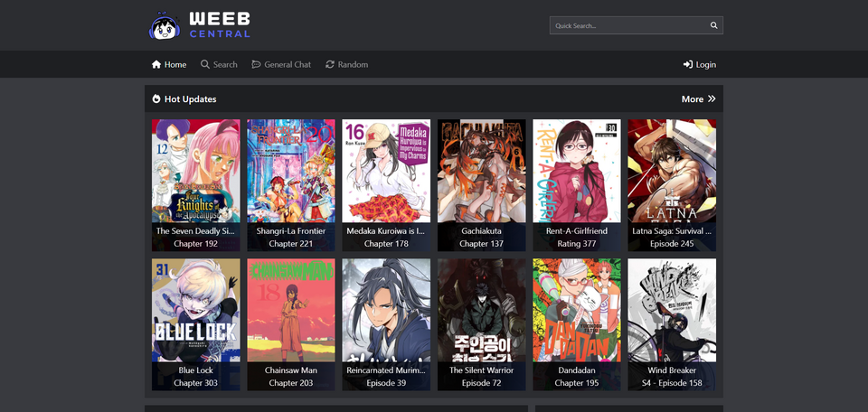The image size is (868, 412).
Task: Click the 'Wind Breaker' title text
Action: point(672,370)
